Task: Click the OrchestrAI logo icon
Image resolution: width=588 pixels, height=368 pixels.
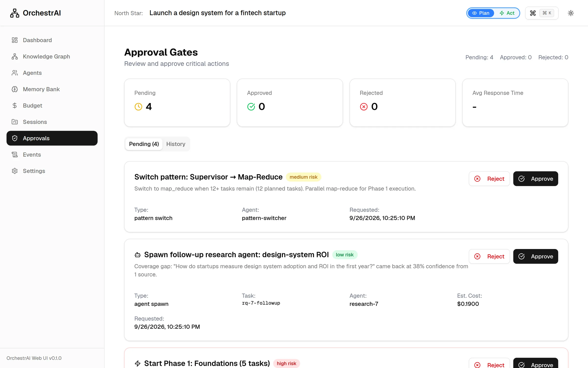Action: point(15,13)
